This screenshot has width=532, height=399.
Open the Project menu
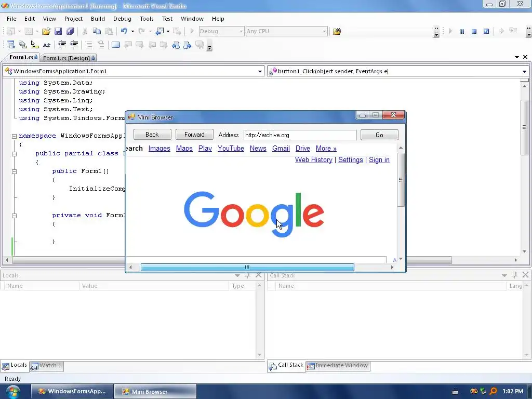[x=73, y=19]
